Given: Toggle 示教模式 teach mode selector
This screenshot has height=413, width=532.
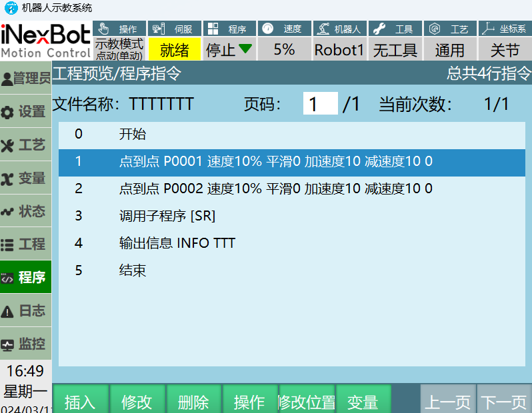Looking at the screenshot, I should [119, 49].
